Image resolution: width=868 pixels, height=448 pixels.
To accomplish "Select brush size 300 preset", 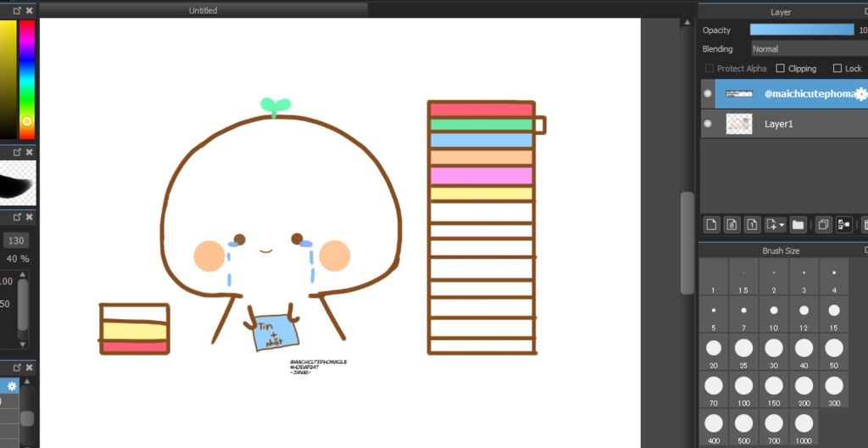I will [834, 389].
